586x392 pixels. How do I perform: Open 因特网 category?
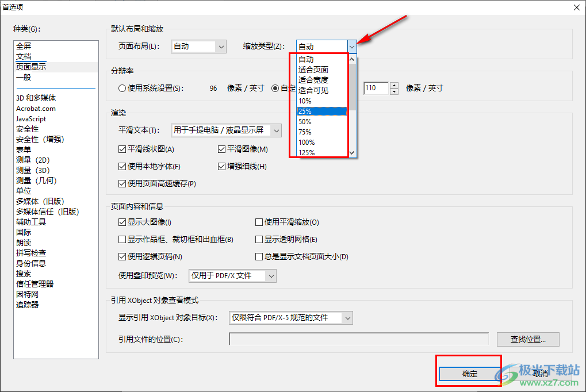coord(27,294)
